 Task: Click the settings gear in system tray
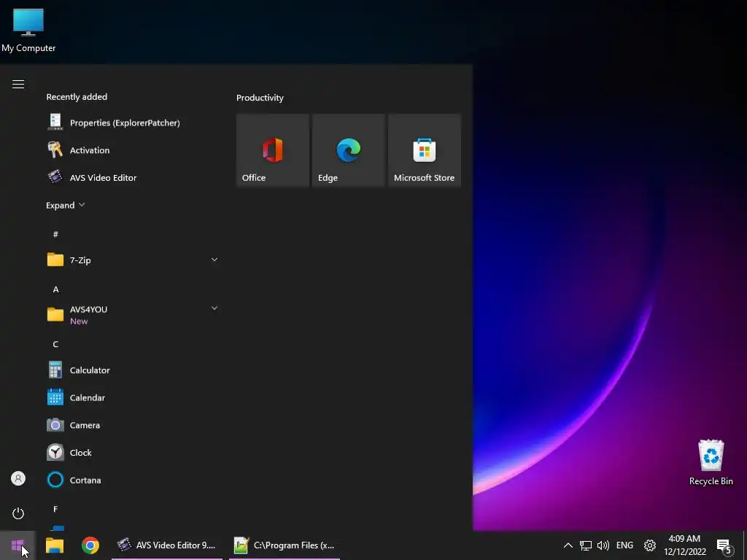tap(650, 545)
